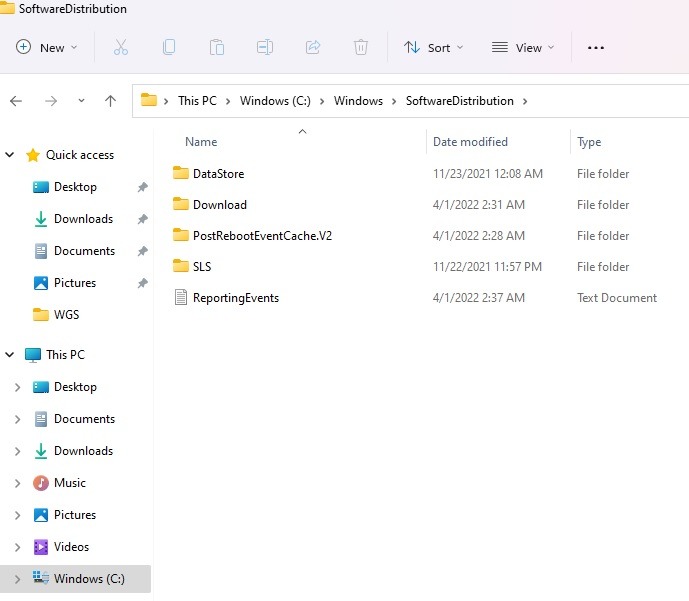
Task: Open the View dropdown menu
Action: [x=522, y=47]
